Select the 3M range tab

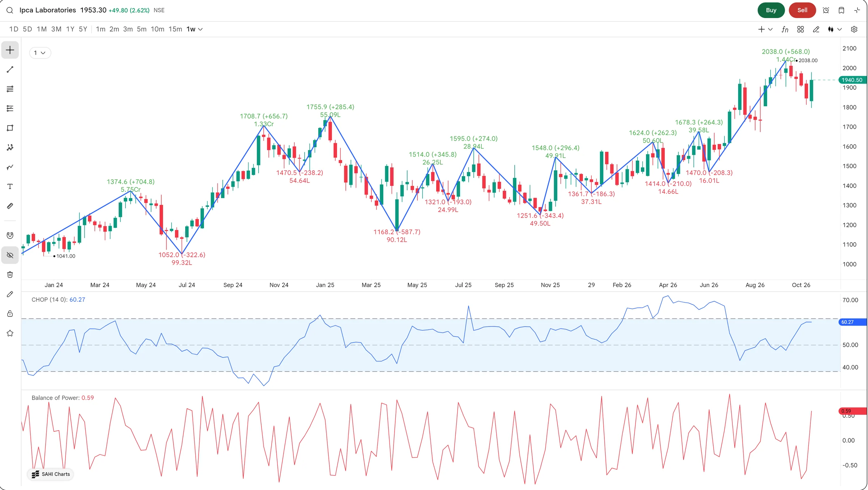coord(56,29)
